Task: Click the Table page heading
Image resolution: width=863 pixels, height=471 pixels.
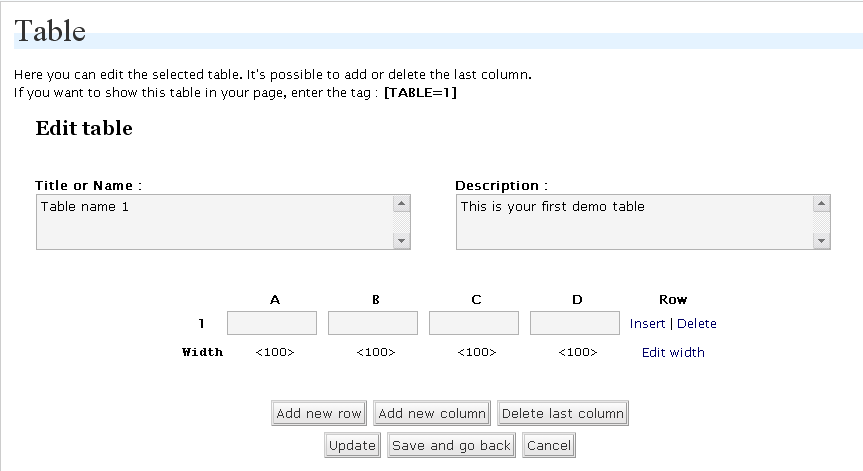Action: coord(50,31)
